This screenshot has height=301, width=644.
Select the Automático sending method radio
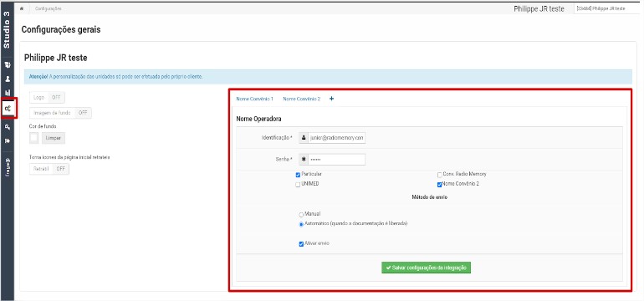coord(301,224)
